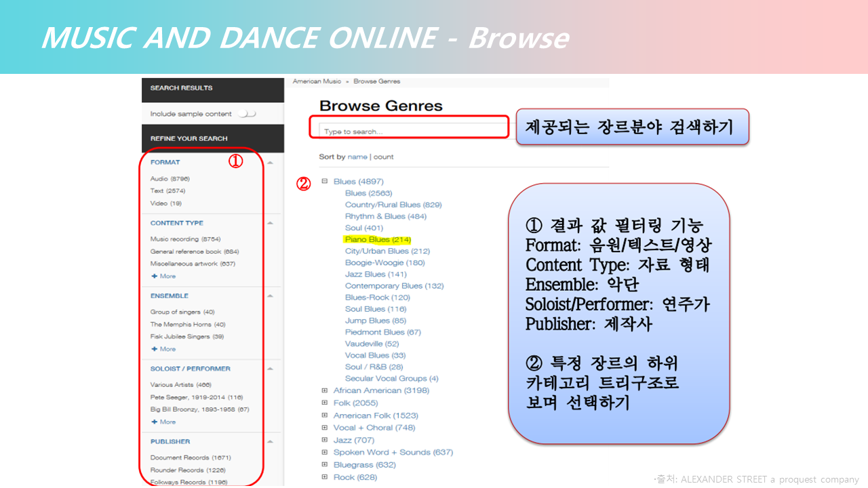Select the highlighted Piano Blues subgenre
The height and width of the screenshot is (488, 868).
[378, 239]
